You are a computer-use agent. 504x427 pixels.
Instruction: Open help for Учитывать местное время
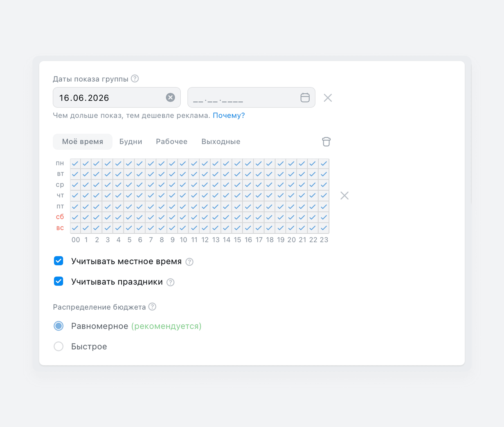point(189,262)
